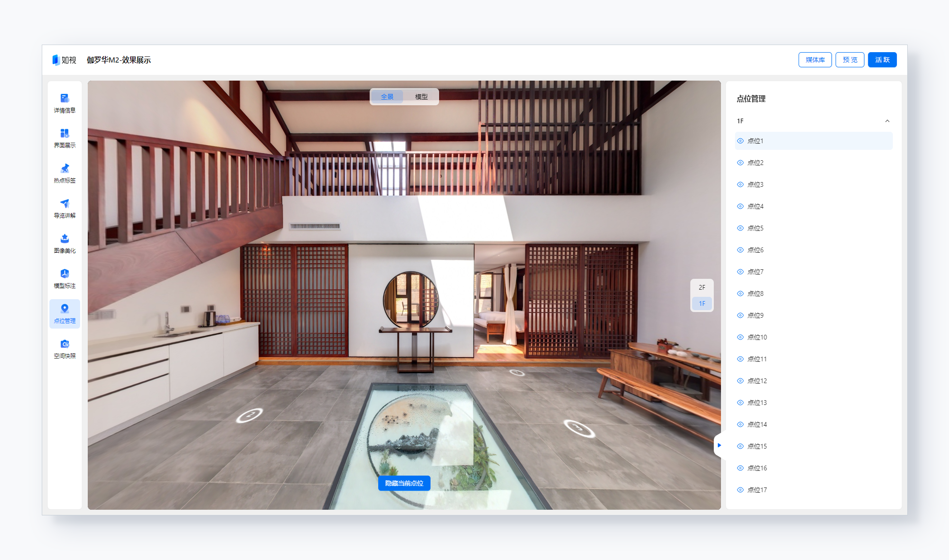Click the 如视 logo
The width and height of the screenshot is (949, 560).
(65, 60)
